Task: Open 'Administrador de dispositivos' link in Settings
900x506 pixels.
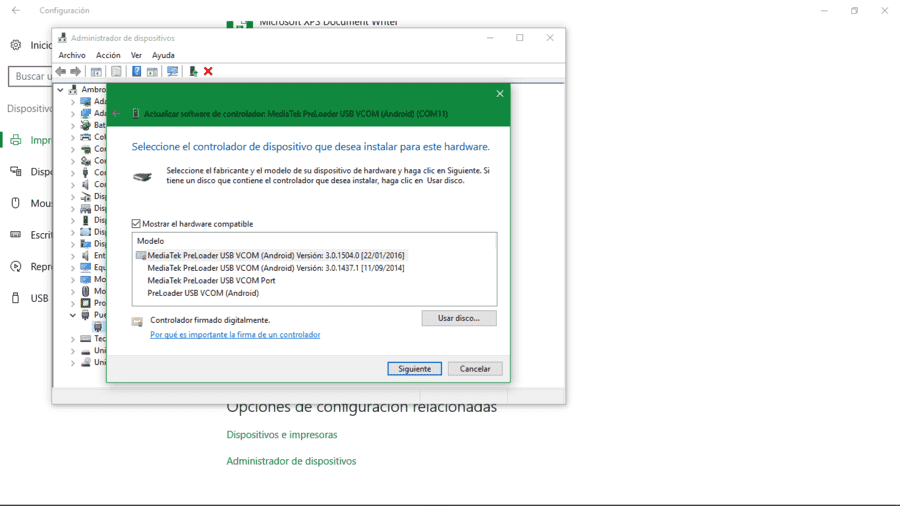Action: click(x=291, y=461)
